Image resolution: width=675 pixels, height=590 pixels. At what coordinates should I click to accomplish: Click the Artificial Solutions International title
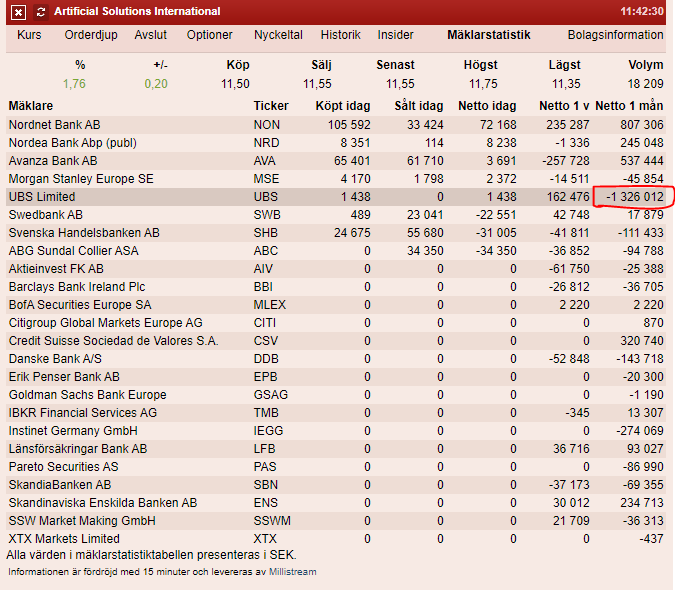pyautogui.click(x=137, y=12)
